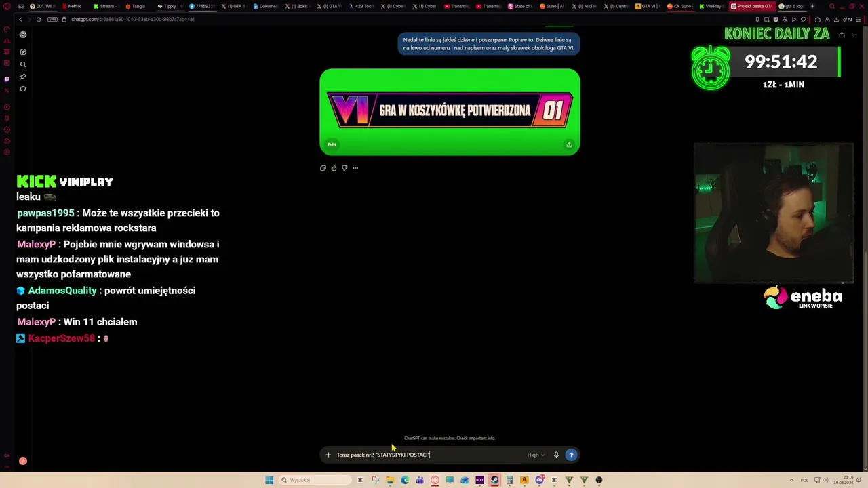Screen dimensions: 868x488
Task: Open the share menu above the timer
Action: click(842, 35)
